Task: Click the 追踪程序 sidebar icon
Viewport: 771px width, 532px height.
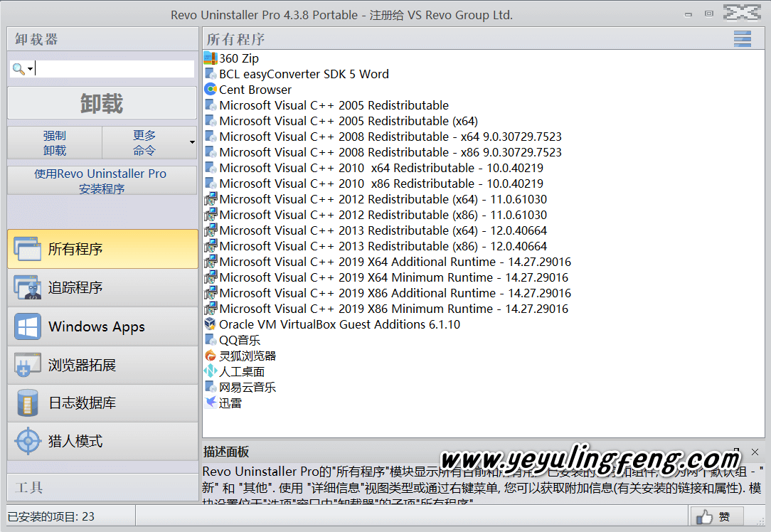Action: pos(28,287)
